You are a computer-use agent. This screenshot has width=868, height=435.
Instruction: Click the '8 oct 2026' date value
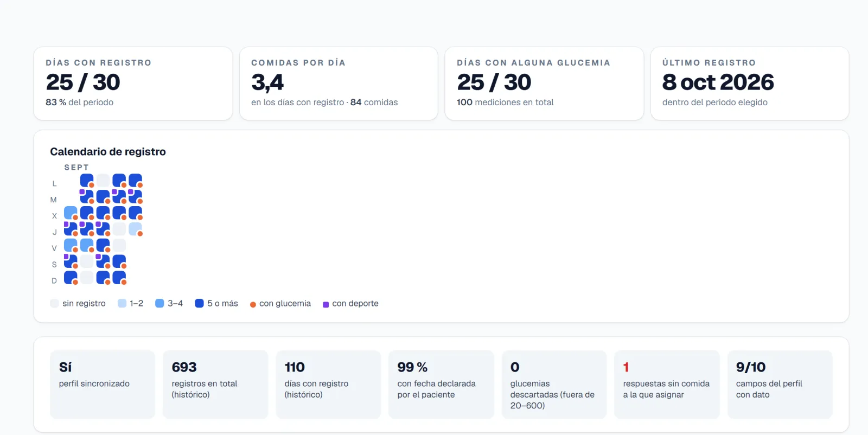tap(718, 82)
